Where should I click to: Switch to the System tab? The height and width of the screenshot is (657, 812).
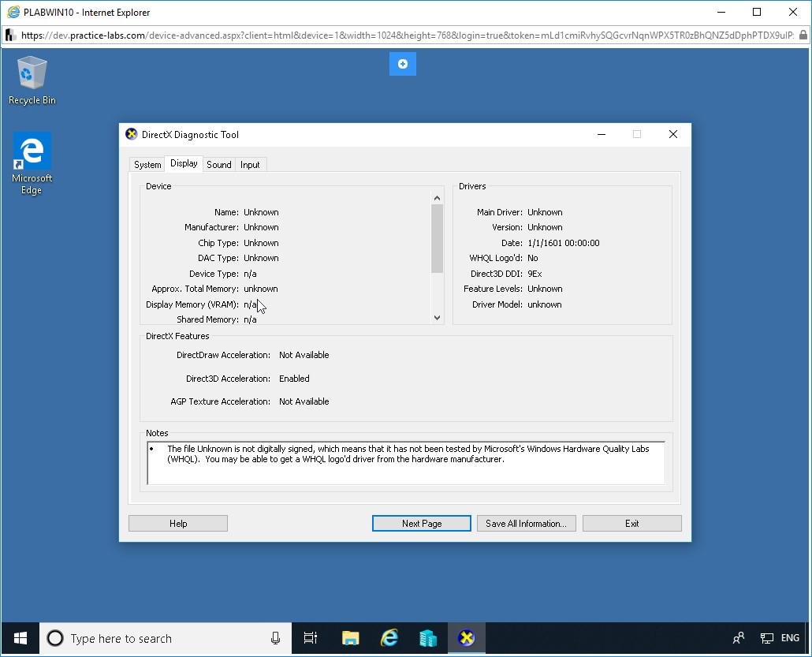coord(147,164)
